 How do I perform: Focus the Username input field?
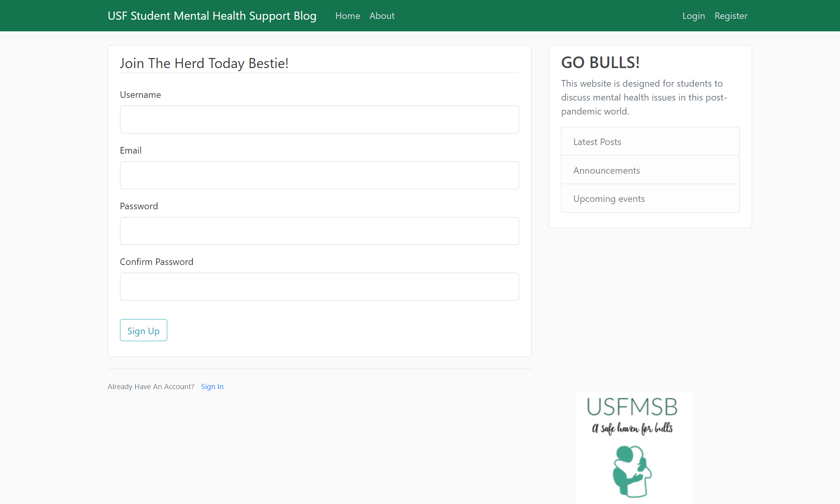point(319,120)
